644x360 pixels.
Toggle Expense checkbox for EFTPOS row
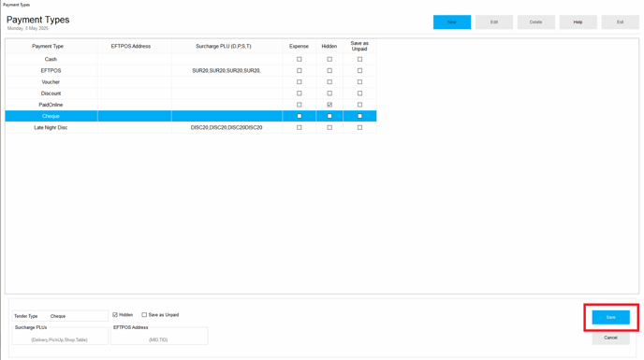coord(299,71)
